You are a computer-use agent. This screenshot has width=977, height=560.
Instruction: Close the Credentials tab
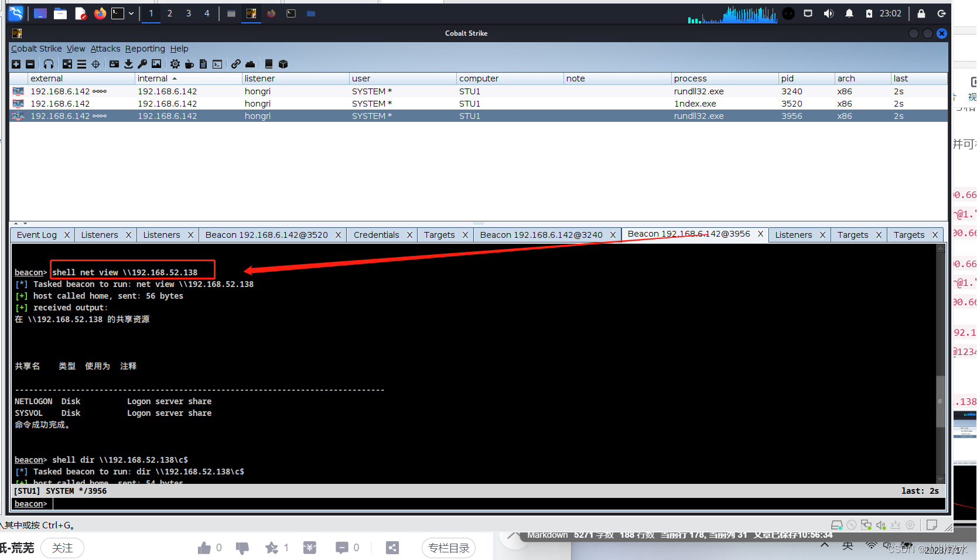pos(409,235)
